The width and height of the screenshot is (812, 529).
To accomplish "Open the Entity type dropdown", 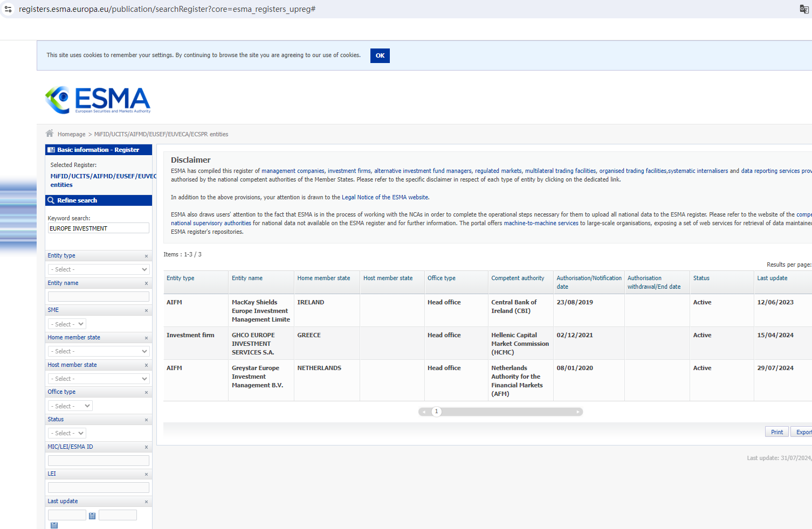I will pos(99,269).
